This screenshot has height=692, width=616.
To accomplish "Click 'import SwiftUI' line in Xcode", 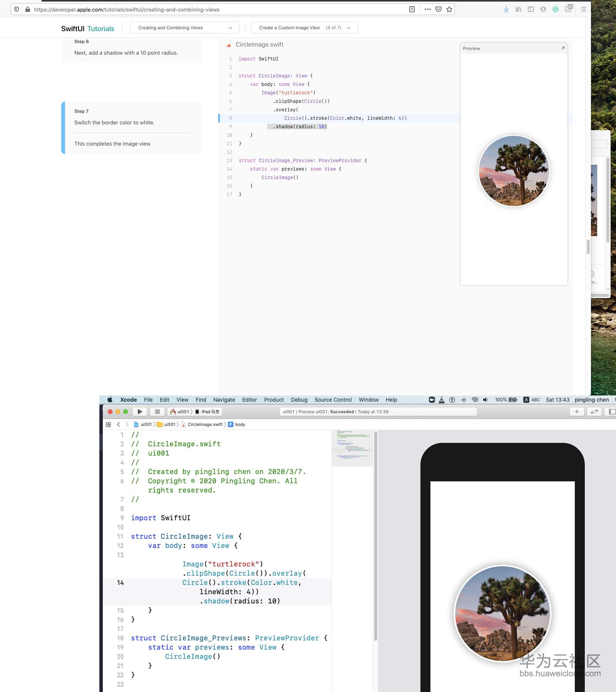I will point(161,518).
